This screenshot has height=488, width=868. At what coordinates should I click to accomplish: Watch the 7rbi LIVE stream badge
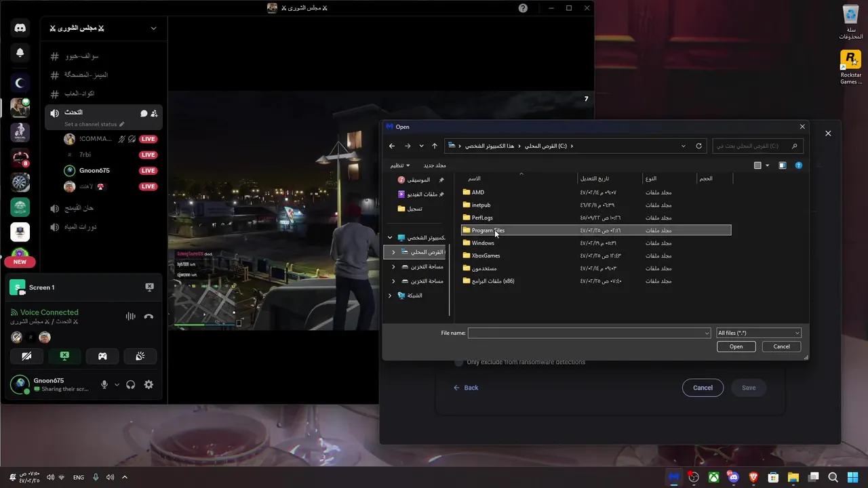coord(149,155)
